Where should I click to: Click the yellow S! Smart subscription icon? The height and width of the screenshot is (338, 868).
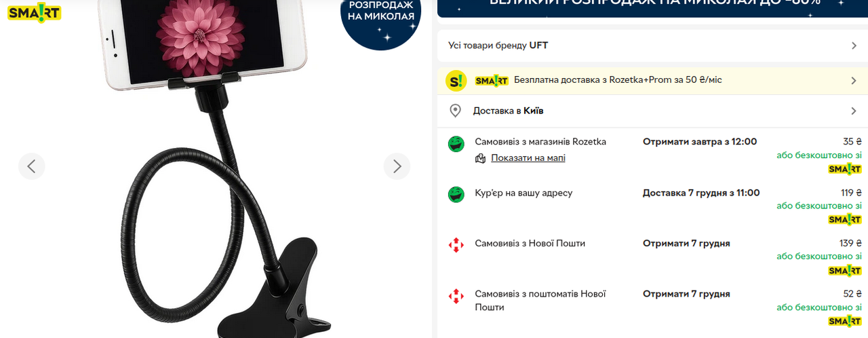coord(456,81)
